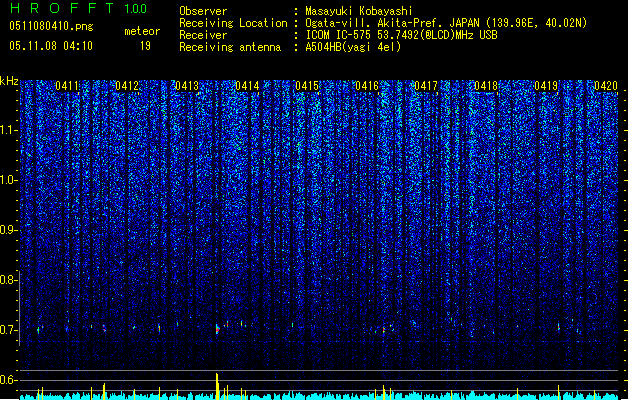Click the 0420 time marker
Image resolution: width=629 pixels, height=400 pixels.
coord(606,86)
